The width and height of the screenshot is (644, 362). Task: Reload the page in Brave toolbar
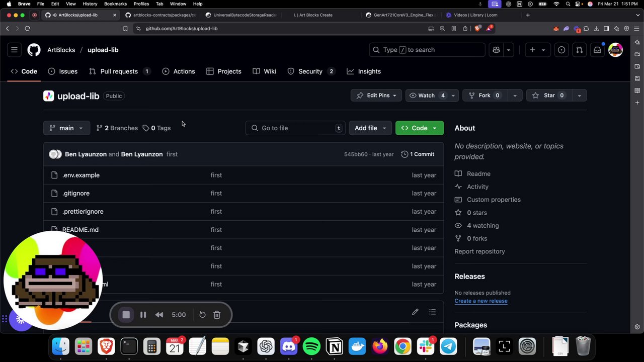pyautogui.click(x=27, y=29)
